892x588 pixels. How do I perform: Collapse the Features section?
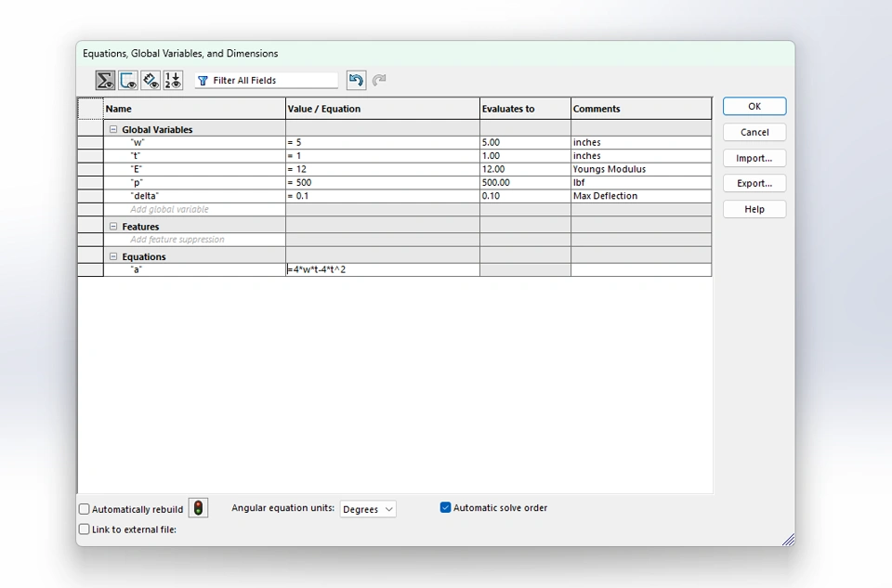coord(113,227)
